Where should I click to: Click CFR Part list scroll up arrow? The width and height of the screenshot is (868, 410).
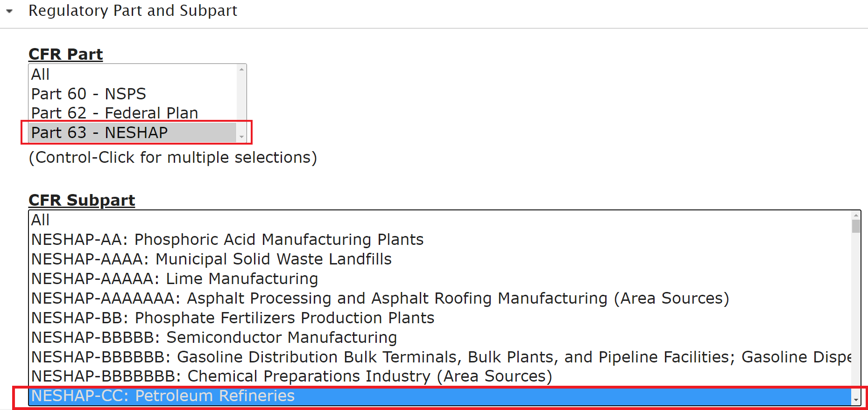(241, 69)
